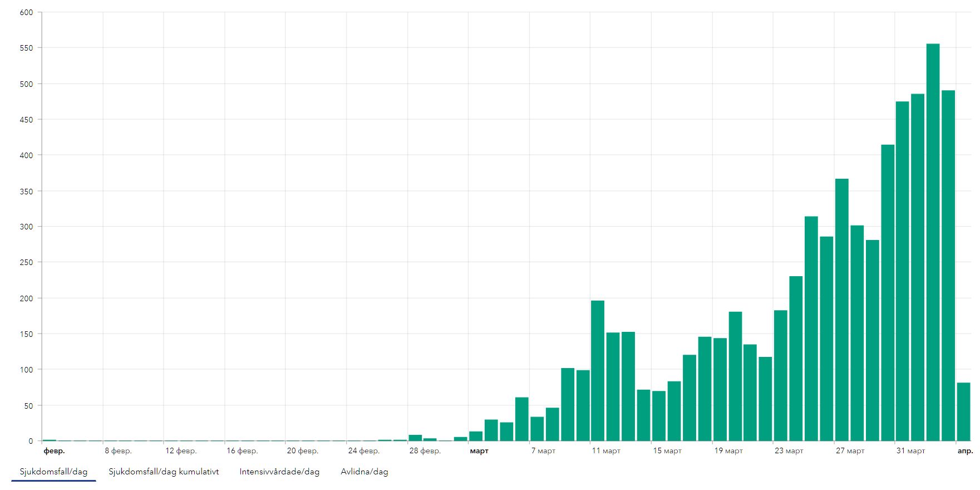Click the 25 март bar near 314
This screenshot has height=490, width=980.
(x=811, y=329)
